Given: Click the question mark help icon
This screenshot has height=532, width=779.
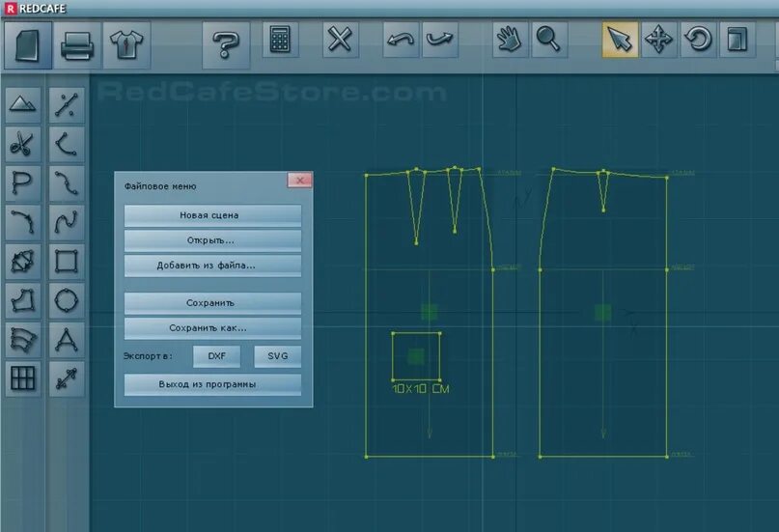Looking at the screenshot, I should (x=226, y=45).
